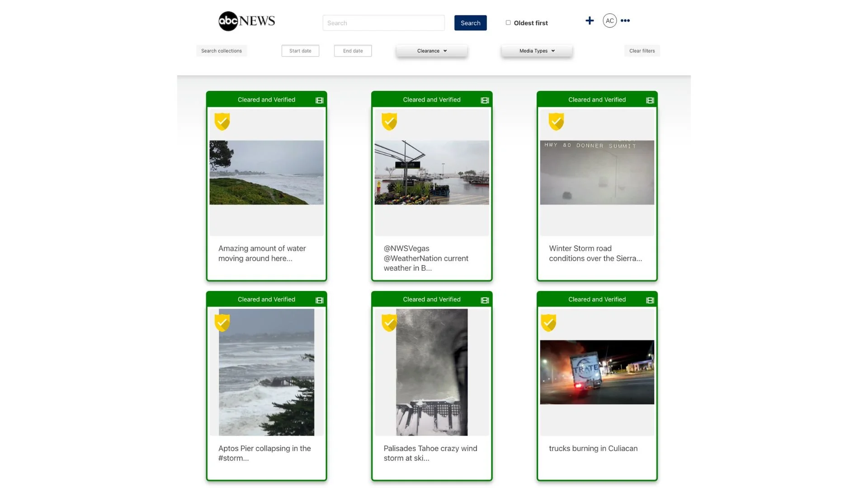The image size is (868, 488).
Task: Click the plus icon to add content
Action: [590, 21]
